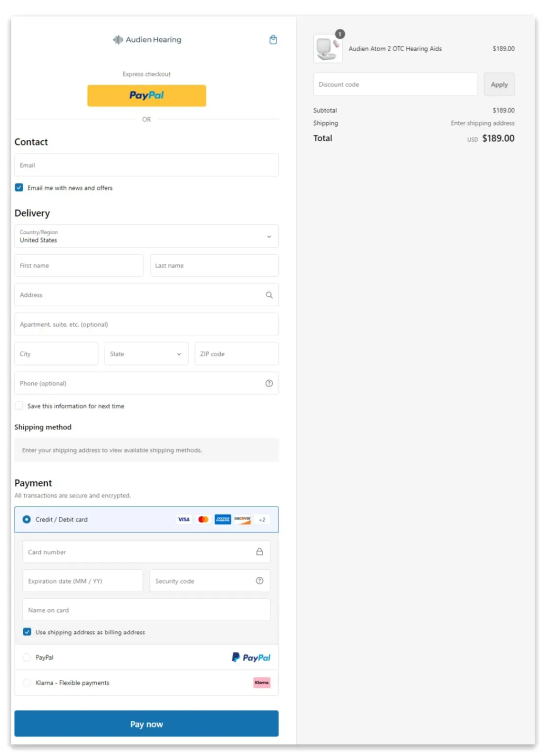Open the State dropdown
The width and height of the screenshot is (547, 756).
click(146, 354)
